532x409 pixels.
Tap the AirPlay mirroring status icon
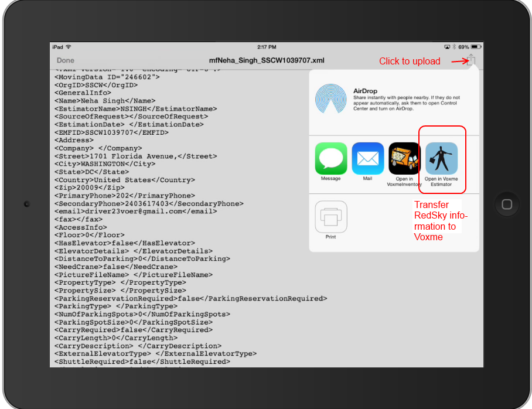[x=447, y=47]
